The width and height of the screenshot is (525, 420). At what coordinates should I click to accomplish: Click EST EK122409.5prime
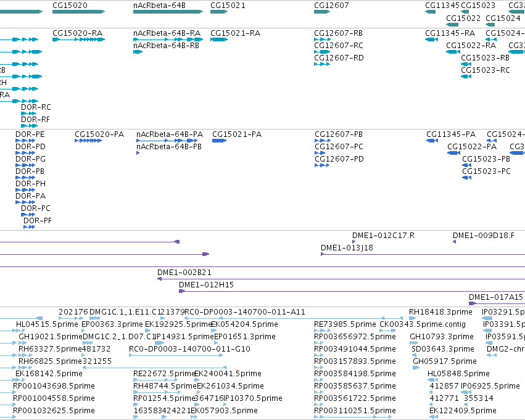pos(463,411)
